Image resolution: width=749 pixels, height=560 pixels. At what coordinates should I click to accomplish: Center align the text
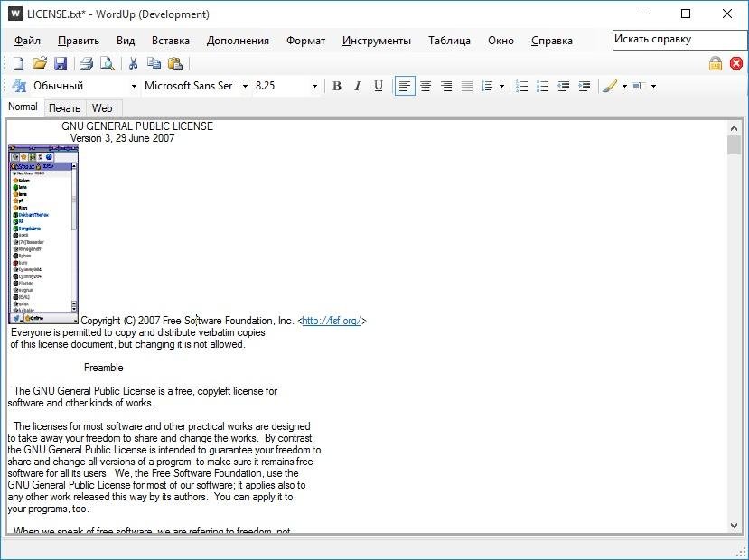[x=426, y=86]
